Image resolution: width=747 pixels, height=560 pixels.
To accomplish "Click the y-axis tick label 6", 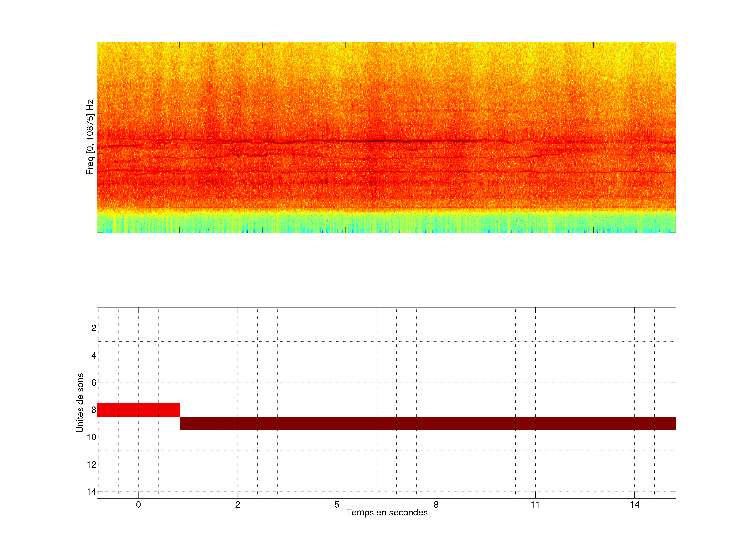I will 94,383.
